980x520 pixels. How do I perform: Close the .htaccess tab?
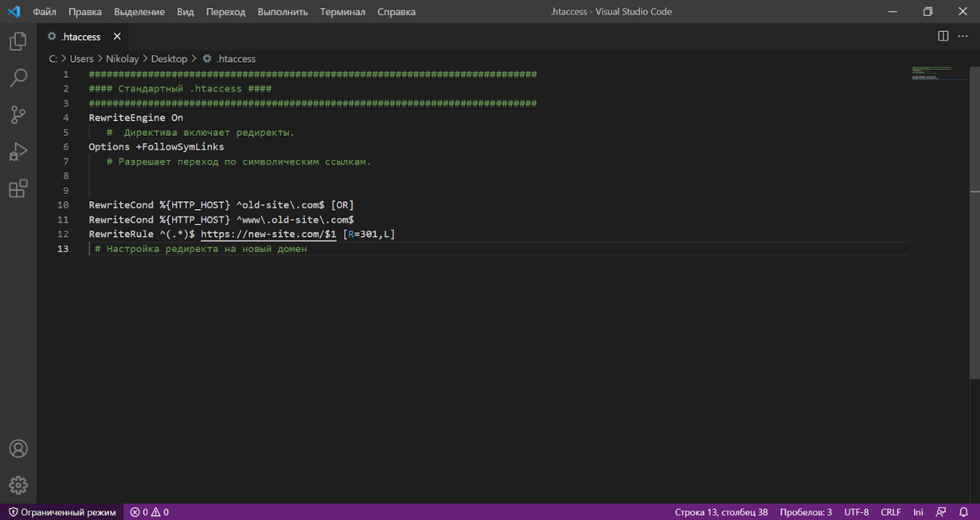coord(117,36)
